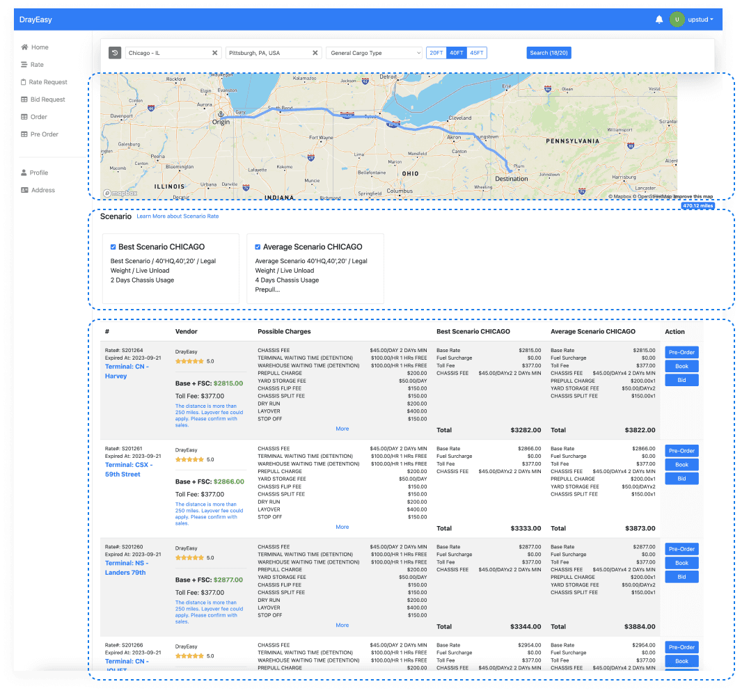
Task: Click star rating for rate S201261 vendor
Action: [189, 460]
